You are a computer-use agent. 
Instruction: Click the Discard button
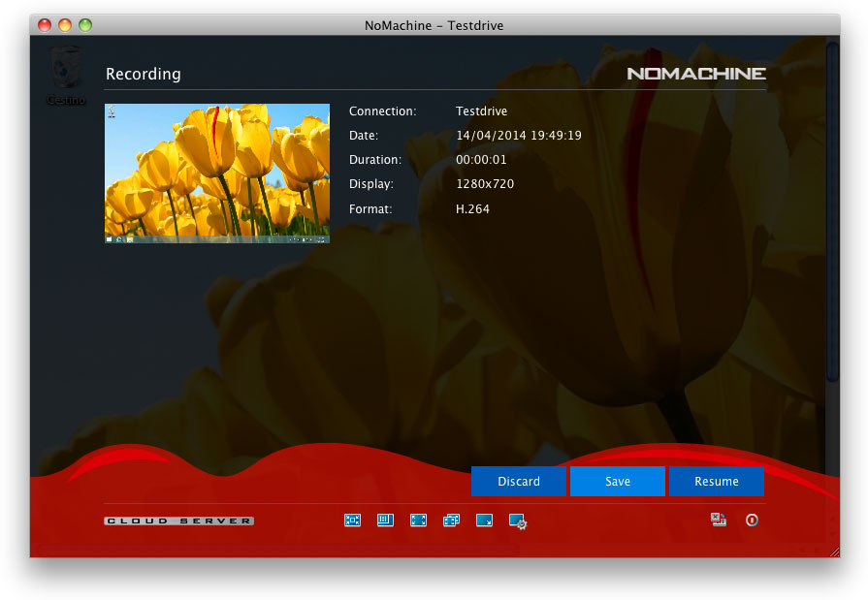(518, 482)
